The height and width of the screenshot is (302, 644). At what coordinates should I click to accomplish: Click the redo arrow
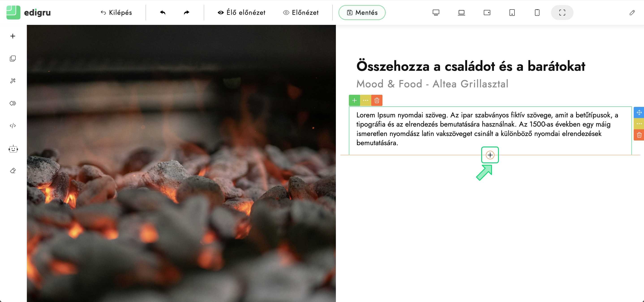187,13
